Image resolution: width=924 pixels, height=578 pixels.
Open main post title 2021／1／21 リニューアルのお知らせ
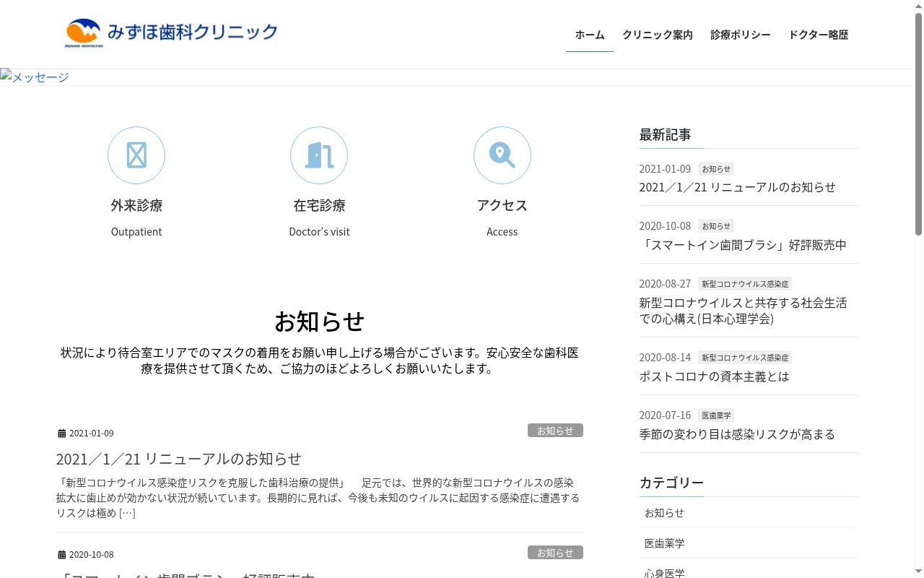(x=178, y=459)
